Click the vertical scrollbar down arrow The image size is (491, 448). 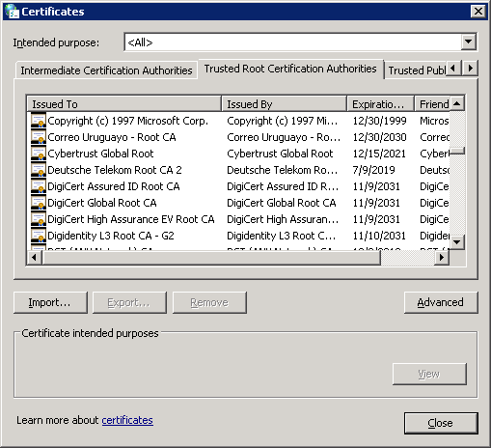tap(457, 242)
